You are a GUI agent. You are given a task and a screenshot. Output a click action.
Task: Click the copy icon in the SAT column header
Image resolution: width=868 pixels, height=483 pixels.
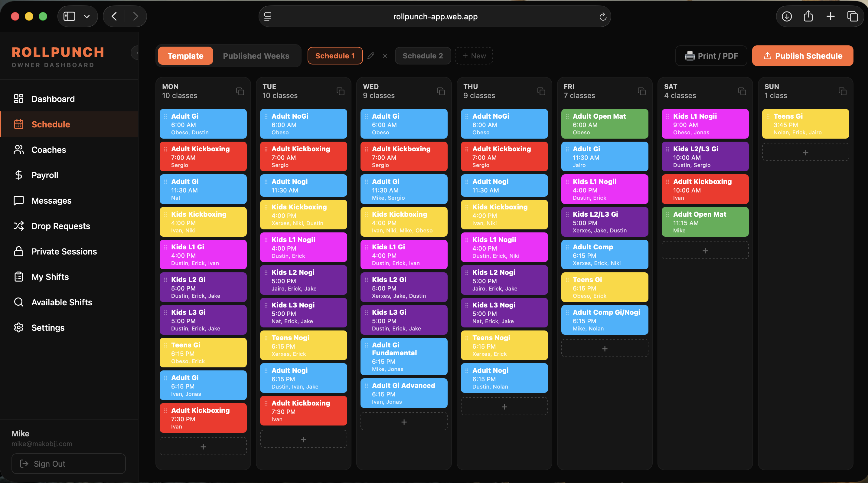tap(742, 91)
